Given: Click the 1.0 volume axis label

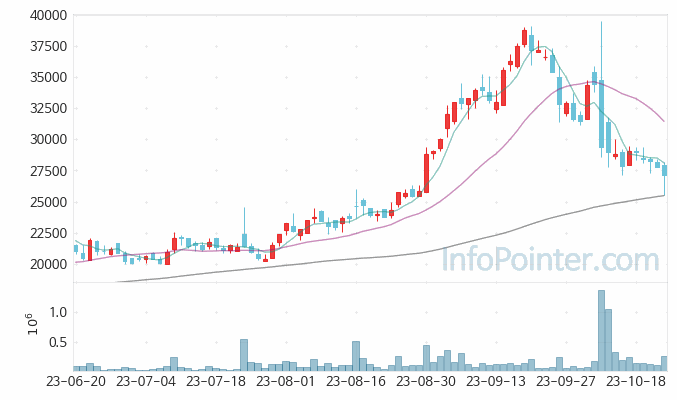Looking at the screenshot, I should pyautogui.click(x=58, y=312).
